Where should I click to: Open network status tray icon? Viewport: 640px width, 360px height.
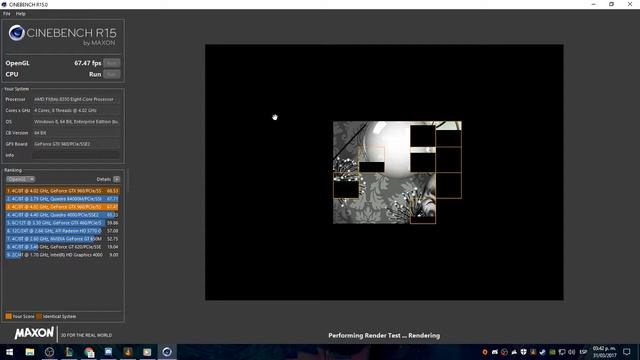pyautogui.click(x=562, y=352)
